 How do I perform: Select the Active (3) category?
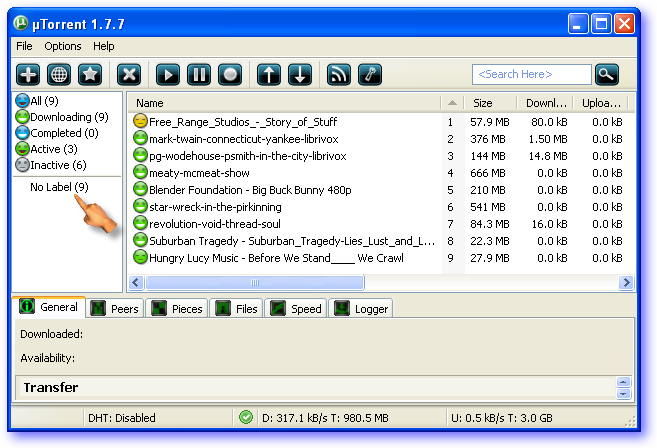[47, 149]
